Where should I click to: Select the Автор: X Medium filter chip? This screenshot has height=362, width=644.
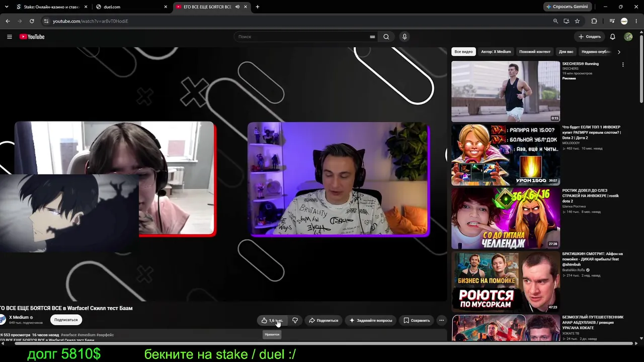pos(496,52)
